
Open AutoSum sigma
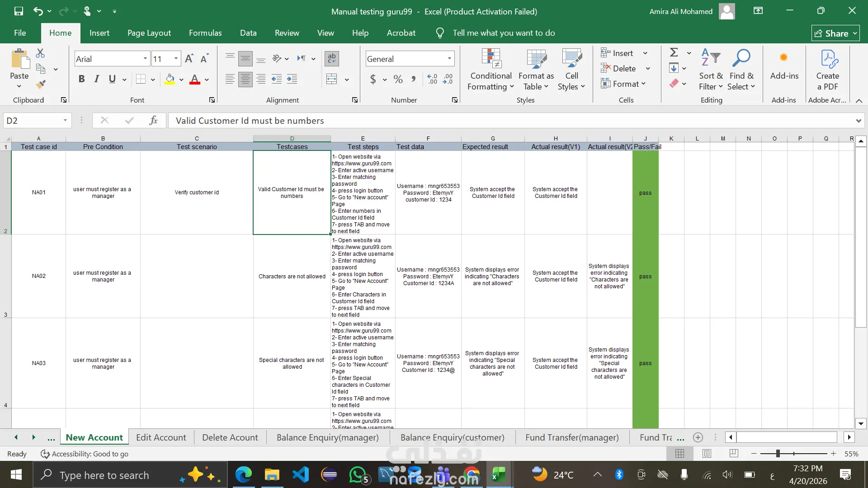[x=674, y=53]
